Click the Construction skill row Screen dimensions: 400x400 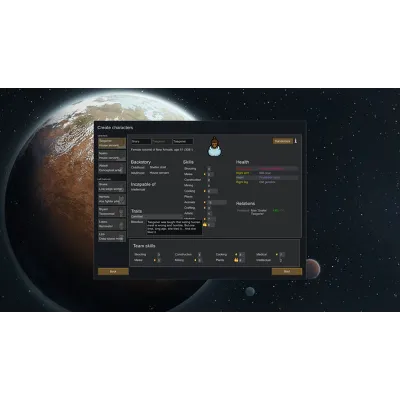(197, 180)
